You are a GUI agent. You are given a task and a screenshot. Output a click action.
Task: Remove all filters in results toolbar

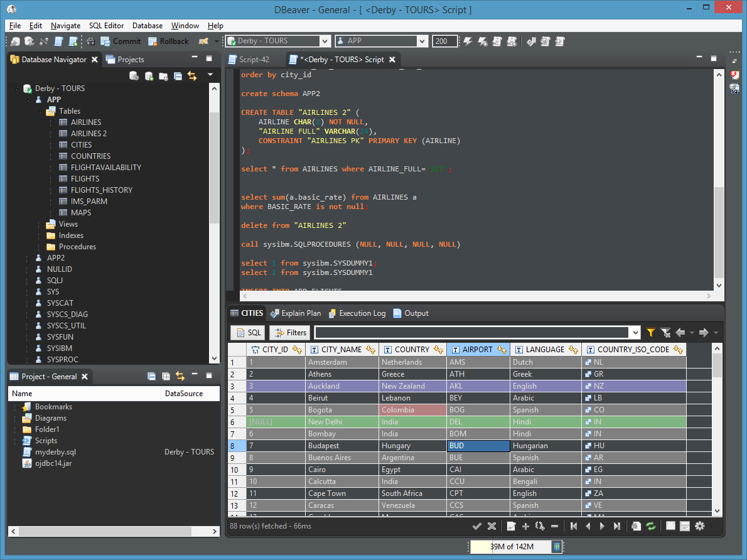[665, 333]
